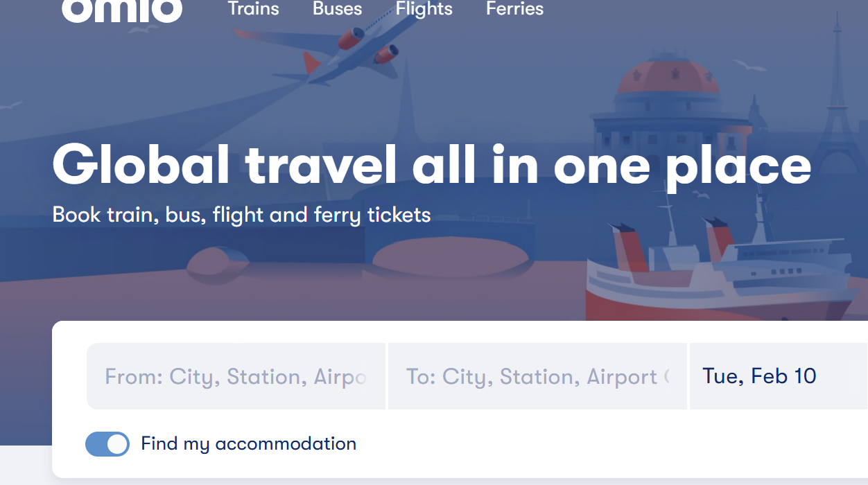868x485 pixels.
Task: Click the red ship funnel on the ferry
Action: [628, 248]
